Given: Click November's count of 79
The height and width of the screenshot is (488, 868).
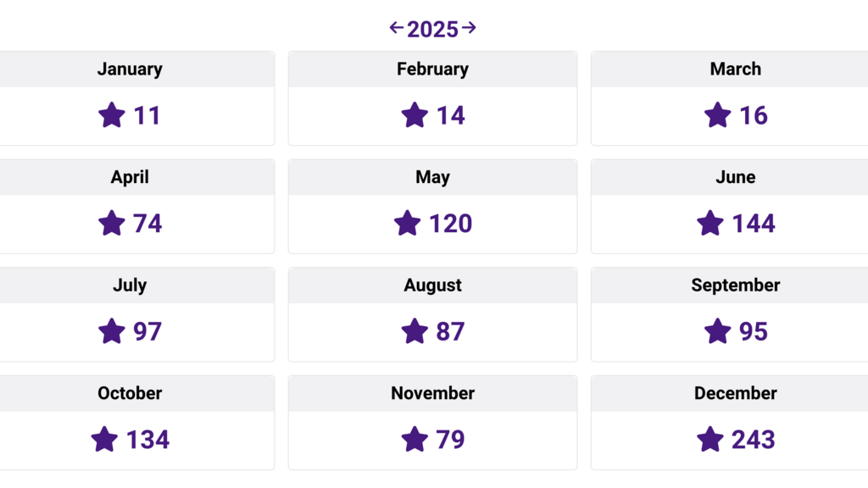Looking at the screenshot, I should point(449,439).
